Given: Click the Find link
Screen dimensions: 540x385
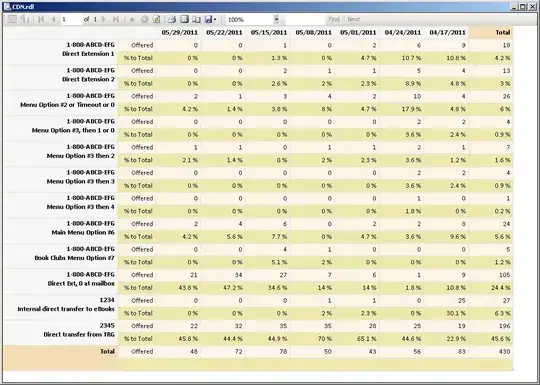Looking at the screenshot, I should pyautogui.click(x=334, y=19).
